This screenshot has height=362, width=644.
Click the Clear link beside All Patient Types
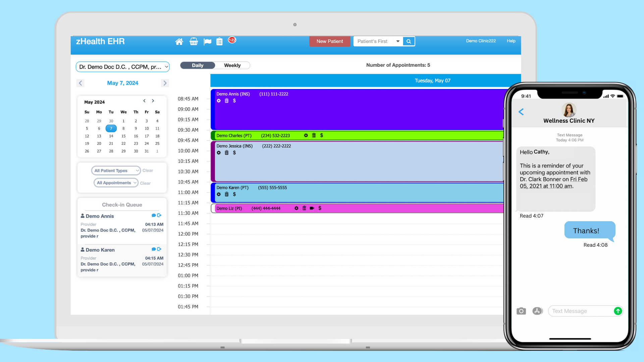click(x=148, y=170)
